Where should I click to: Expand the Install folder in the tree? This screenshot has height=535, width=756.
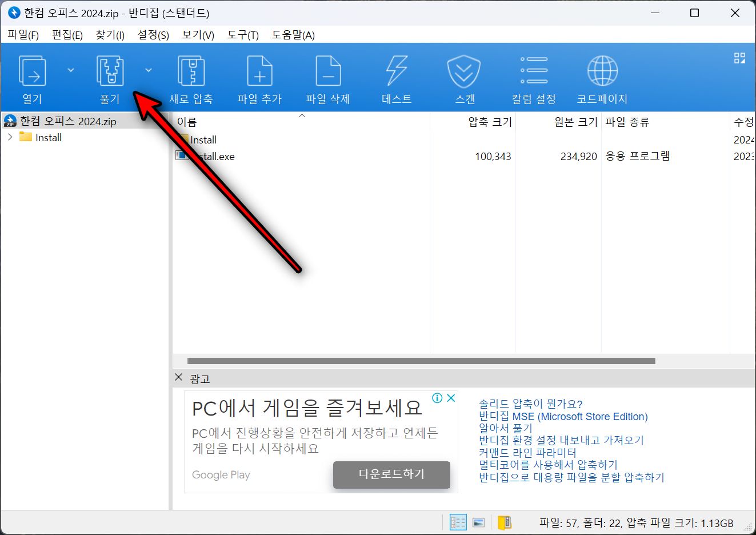[10, 137]
